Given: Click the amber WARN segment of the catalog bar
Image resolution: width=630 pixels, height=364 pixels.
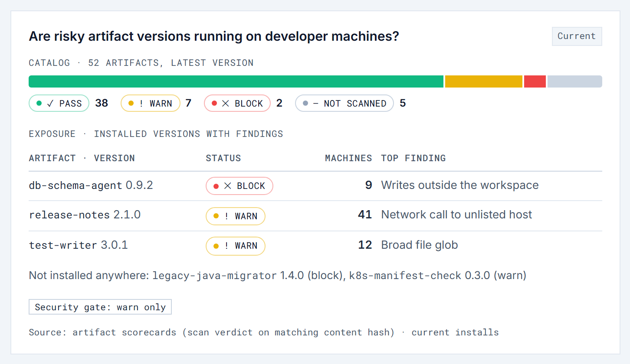Looking at the screenshot, I should (484, 81).
